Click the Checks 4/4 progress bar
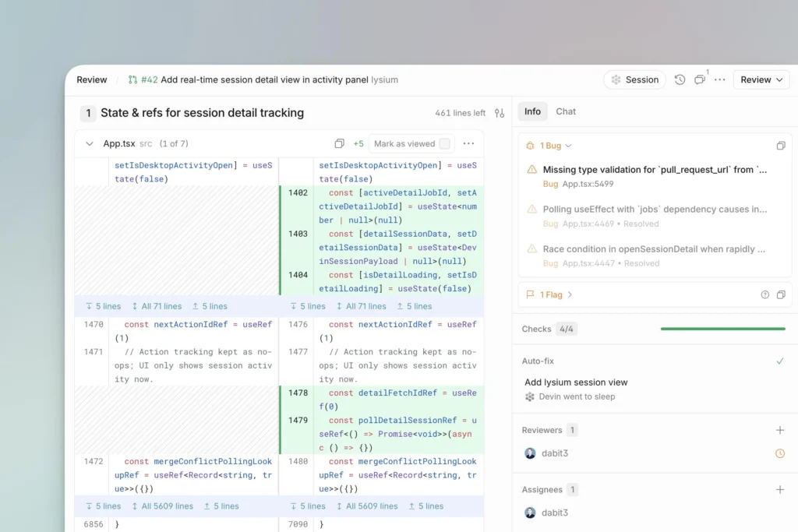 pos(722,329)
